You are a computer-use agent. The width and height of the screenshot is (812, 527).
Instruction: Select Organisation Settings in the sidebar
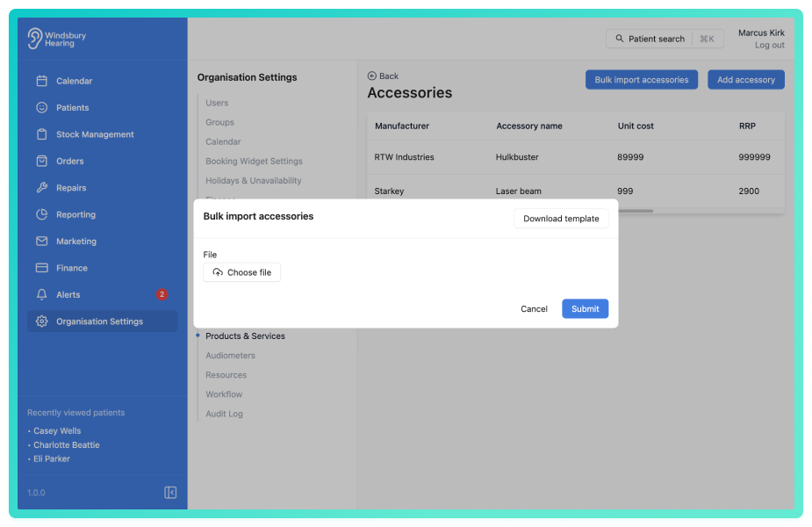pyautogui.click(x=102, y=321)
